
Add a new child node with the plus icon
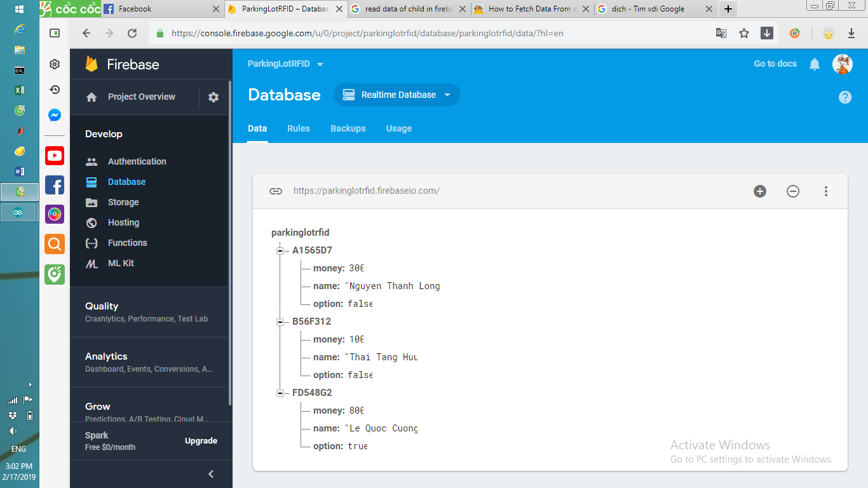coord(760,191)
